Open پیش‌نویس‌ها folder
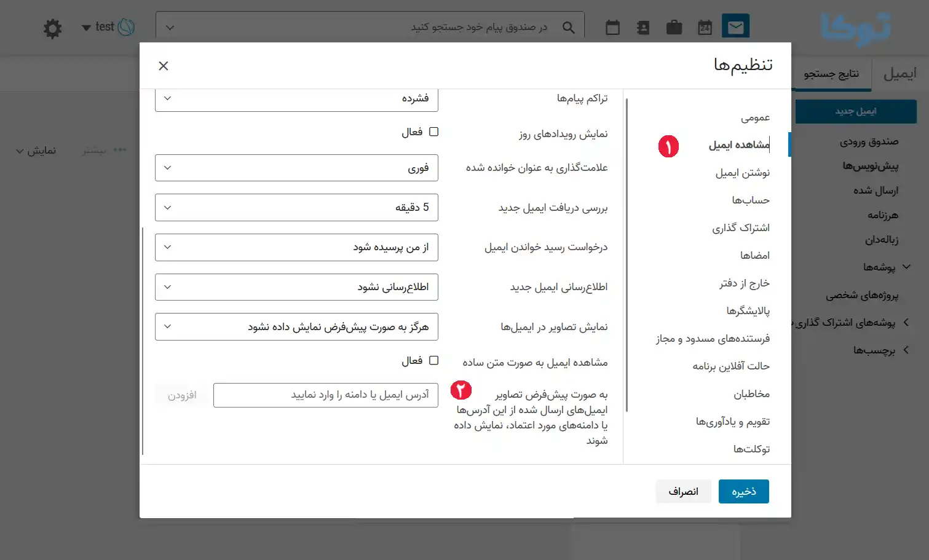This screenshot has width=929, height=560. click(870, 167)
